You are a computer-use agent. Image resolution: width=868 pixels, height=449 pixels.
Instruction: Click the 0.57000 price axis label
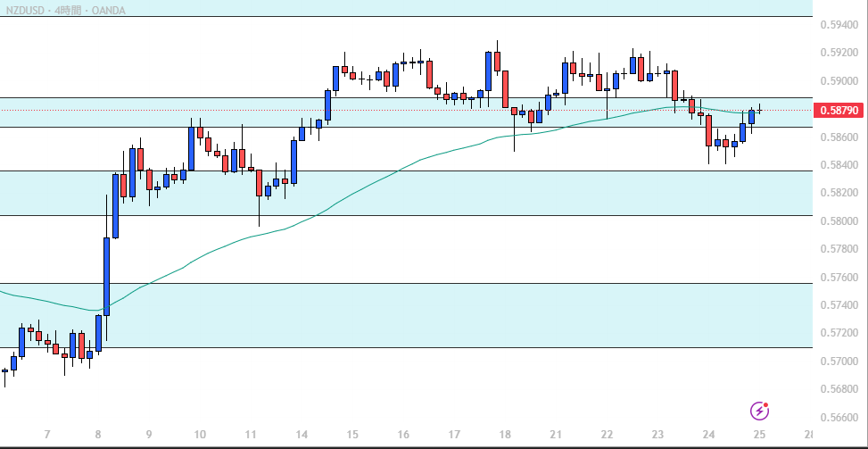pos(838,362)
